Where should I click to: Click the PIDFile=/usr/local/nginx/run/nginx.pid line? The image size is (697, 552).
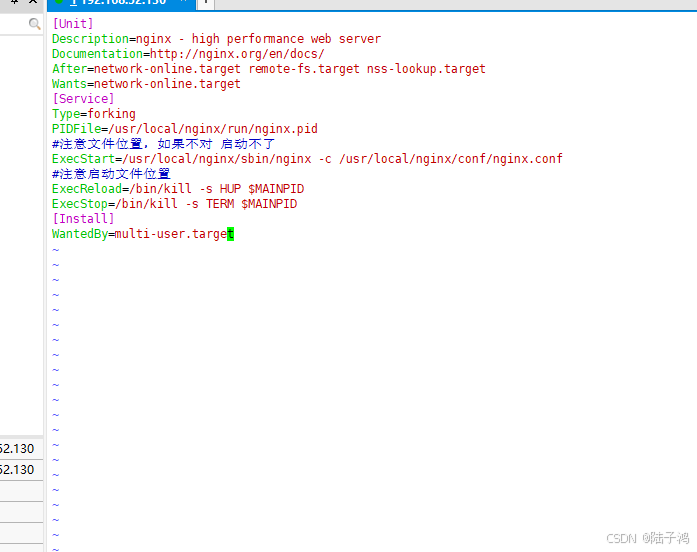pyautogui.click(x=185, y=129)
